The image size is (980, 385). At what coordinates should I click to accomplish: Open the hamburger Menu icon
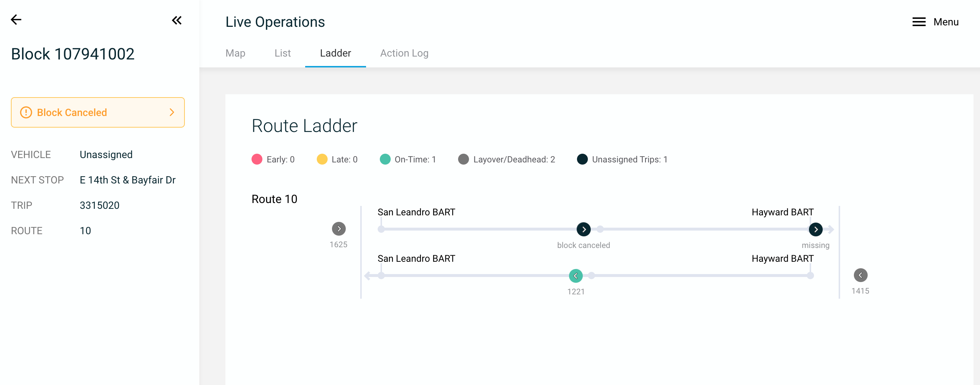[x=919, y=22]
